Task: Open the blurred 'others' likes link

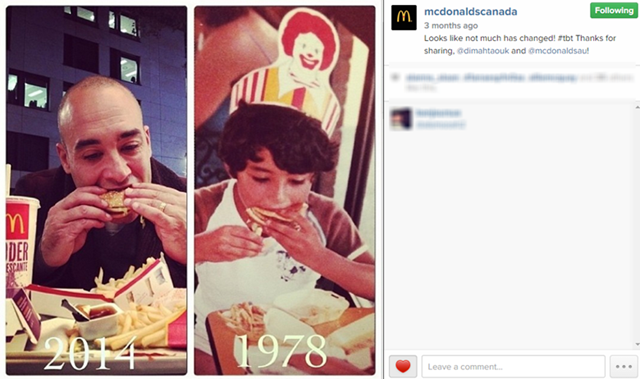Action: click(608, 77)
